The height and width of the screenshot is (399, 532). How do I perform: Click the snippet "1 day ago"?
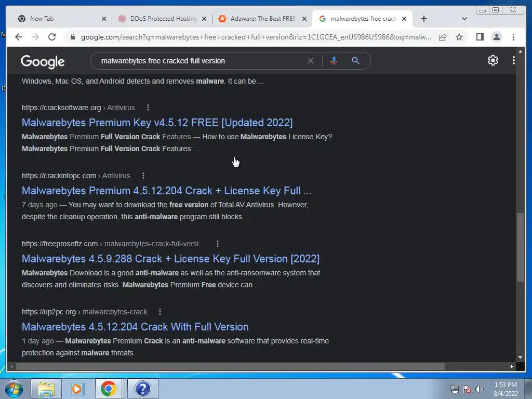point(37,341)
